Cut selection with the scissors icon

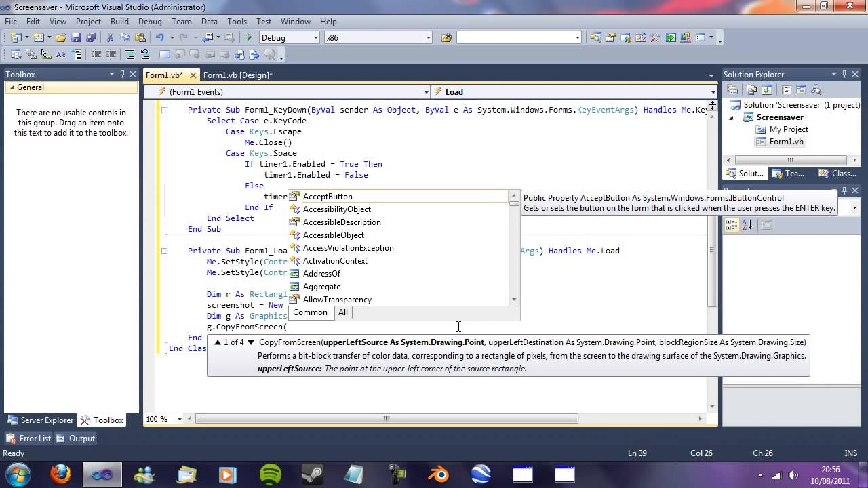110,37
